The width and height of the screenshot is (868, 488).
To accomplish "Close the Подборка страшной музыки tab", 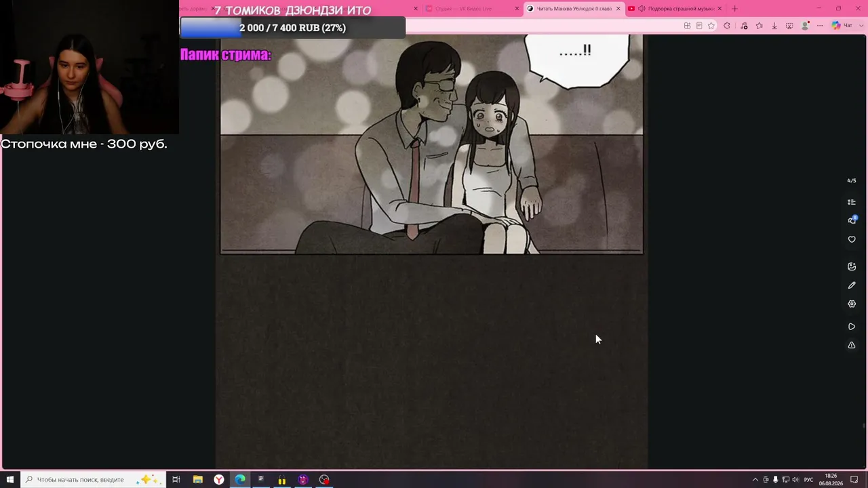I will 719,9.
